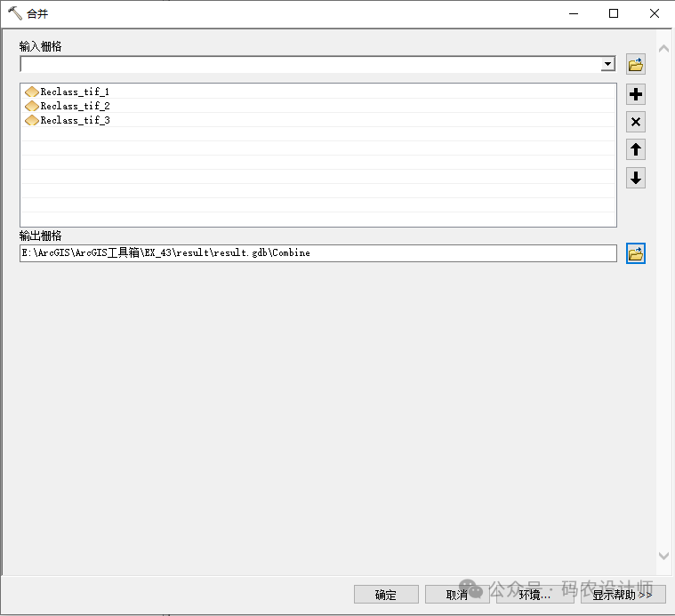
Task: Move raster down with the down arrow icon
Action: (x=635, y=178)
